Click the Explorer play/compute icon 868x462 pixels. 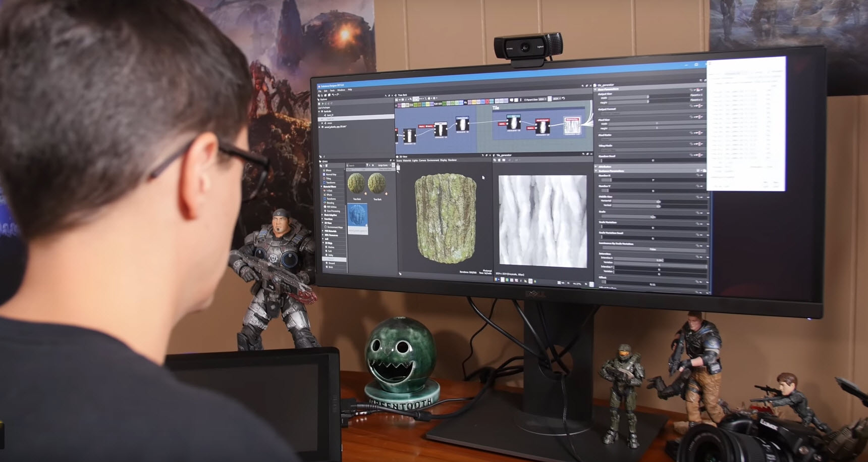pos(323,104)
